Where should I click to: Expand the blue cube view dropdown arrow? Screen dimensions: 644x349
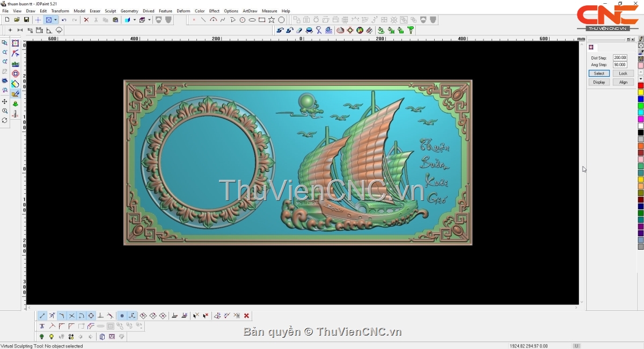[135, 20]
